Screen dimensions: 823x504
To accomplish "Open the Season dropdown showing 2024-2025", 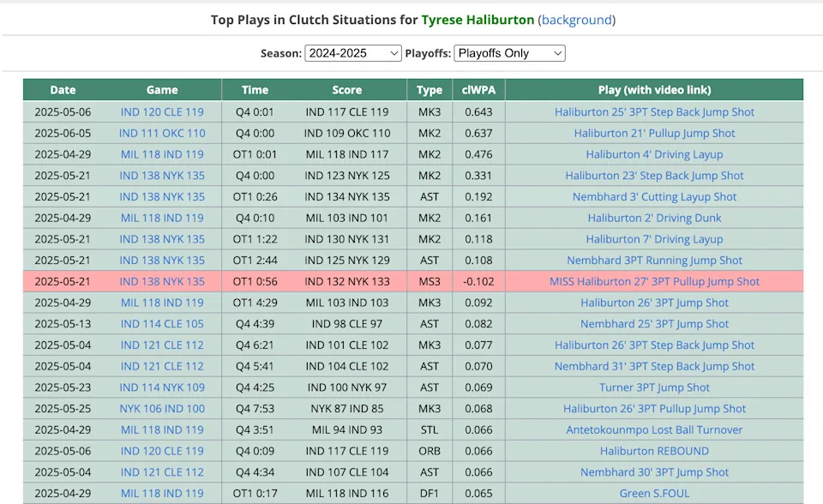I will pyautogui.click(x=353, y=53).
